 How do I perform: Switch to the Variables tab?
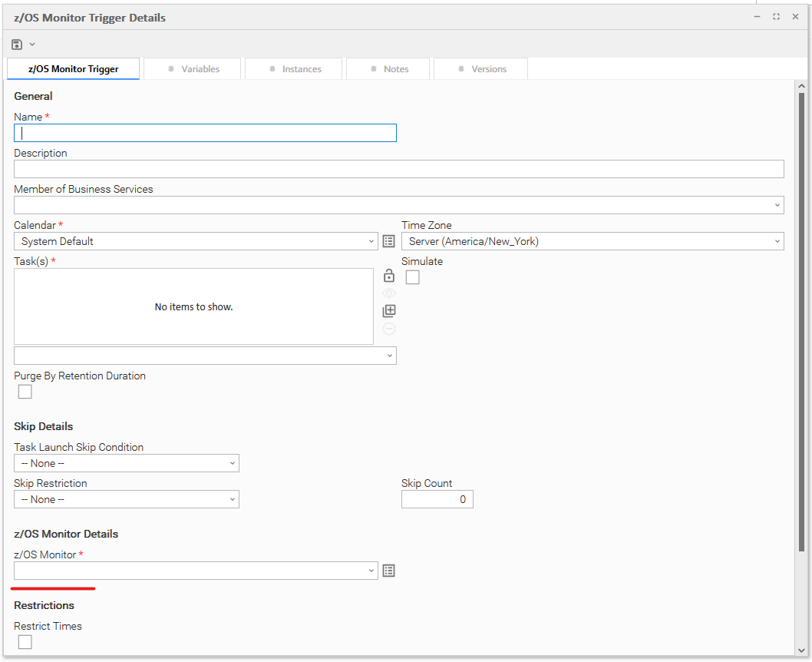(x=193, y=69)
